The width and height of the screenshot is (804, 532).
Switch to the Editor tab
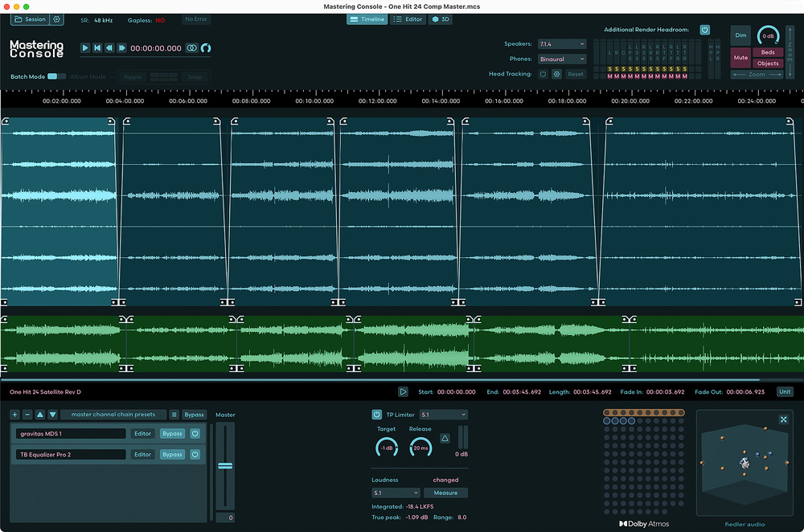click(408, 19)
